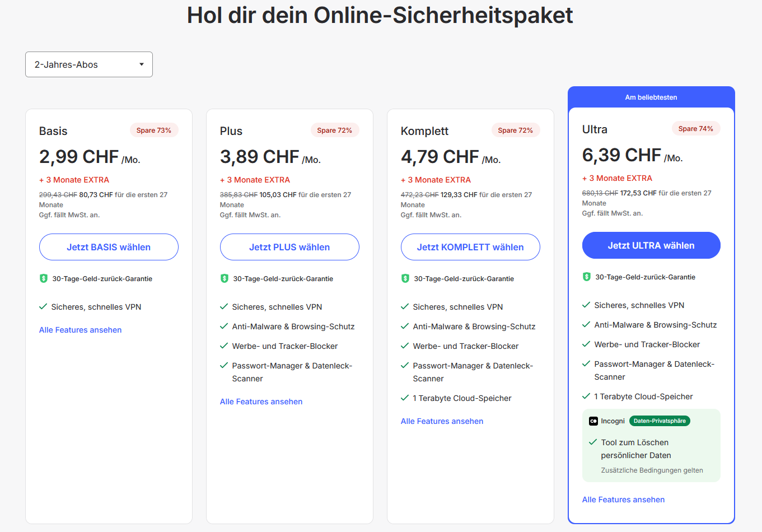The width and height of the screenshot is (762, 532).
Task: Open the 2-Jahres-Abos plan duration dropdown
Action: click(x=88, y=64)
